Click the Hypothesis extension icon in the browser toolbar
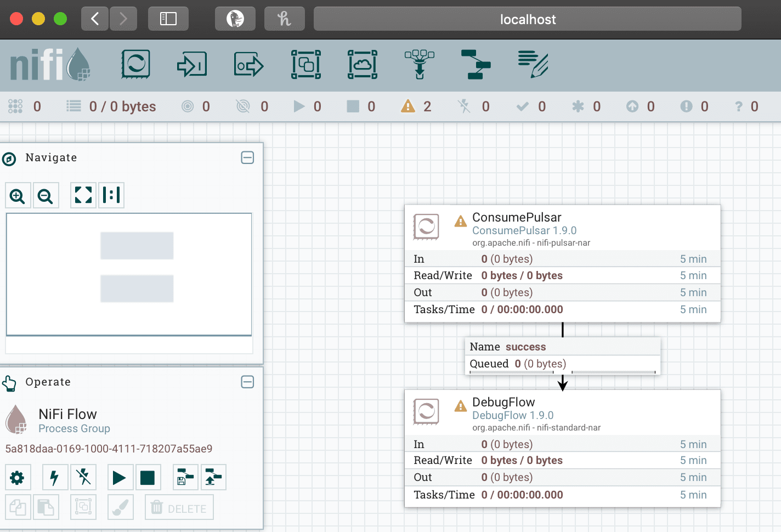781x532 pixels. click(284, 19)
